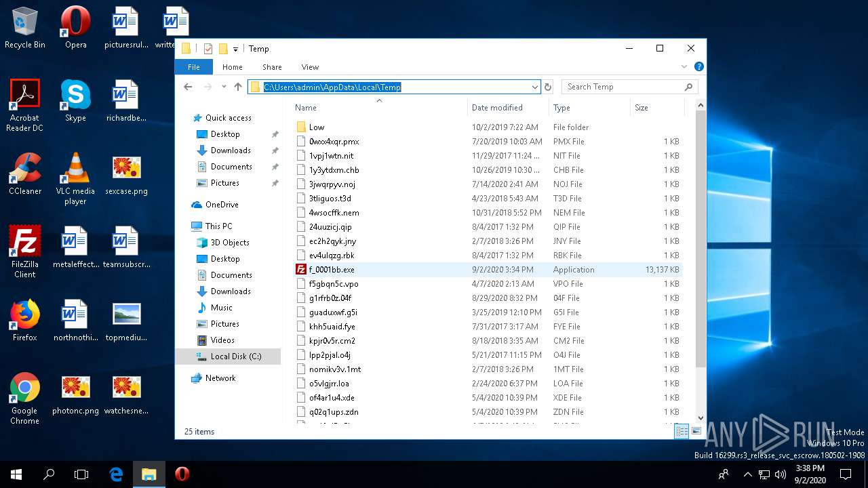Screen dimensions: 868x488
Task: Unpin Desktop from Quick access
Action: (275, 134)
